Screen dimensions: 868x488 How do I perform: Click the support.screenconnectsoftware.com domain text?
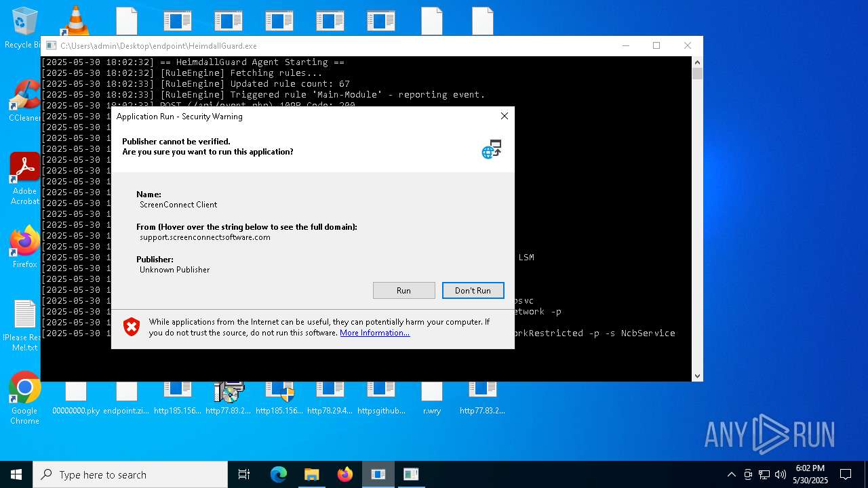pyautogui.click(x=205, y=237)
